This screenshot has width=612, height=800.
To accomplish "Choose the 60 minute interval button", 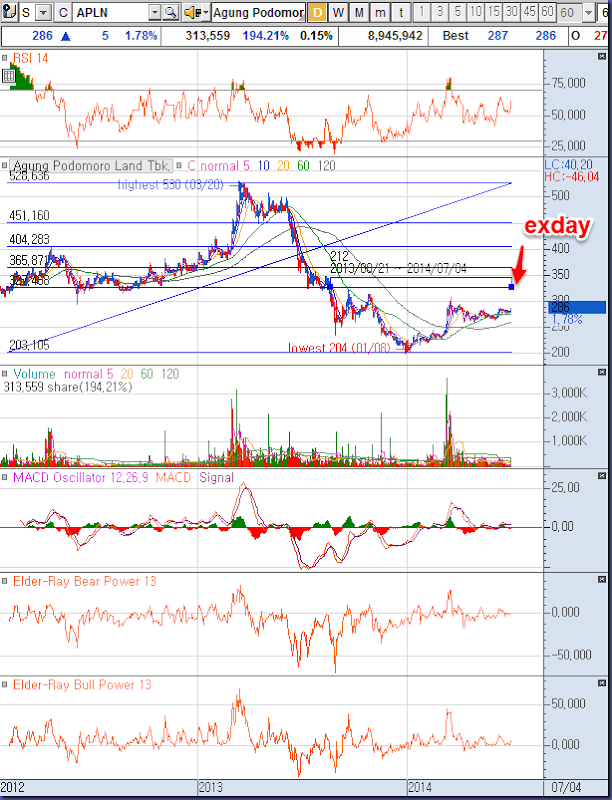I will (x=547, y=12).
